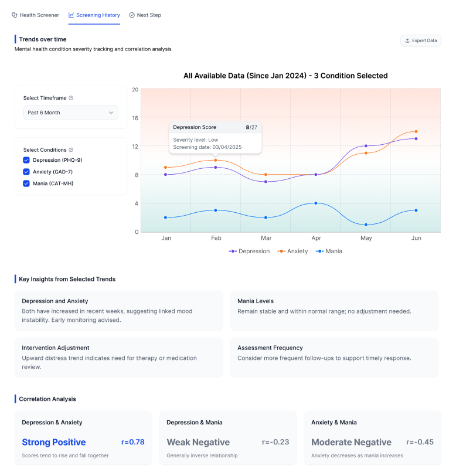Image resolution: width=456 pixels, height=476 pixels.
Task: Uncheck the Depression (PHQ-9) checkbox
Action: (26, 160)
